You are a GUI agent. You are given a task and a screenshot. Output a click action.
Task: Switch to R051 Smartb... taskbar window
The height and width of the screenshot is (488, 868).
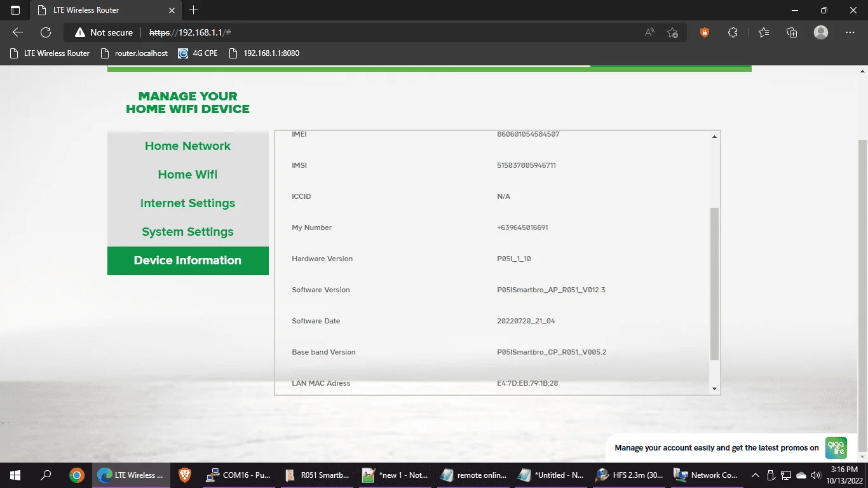[317, 475]
